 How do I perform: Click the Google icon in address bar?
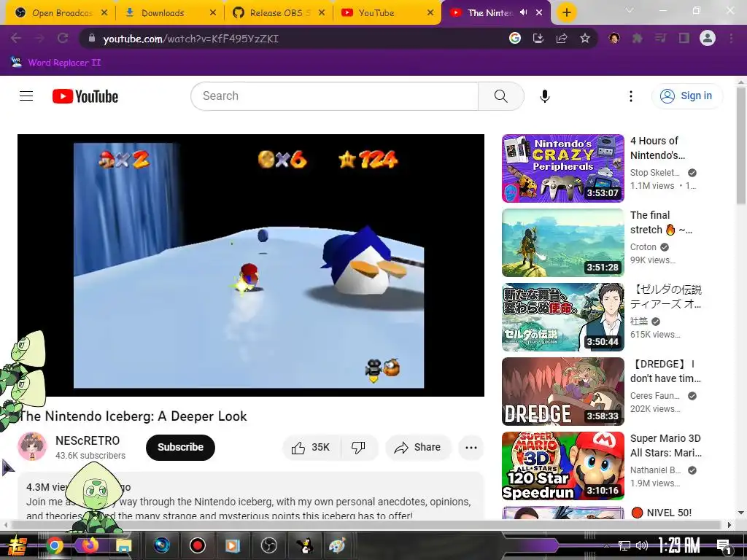tap(514, 38)
